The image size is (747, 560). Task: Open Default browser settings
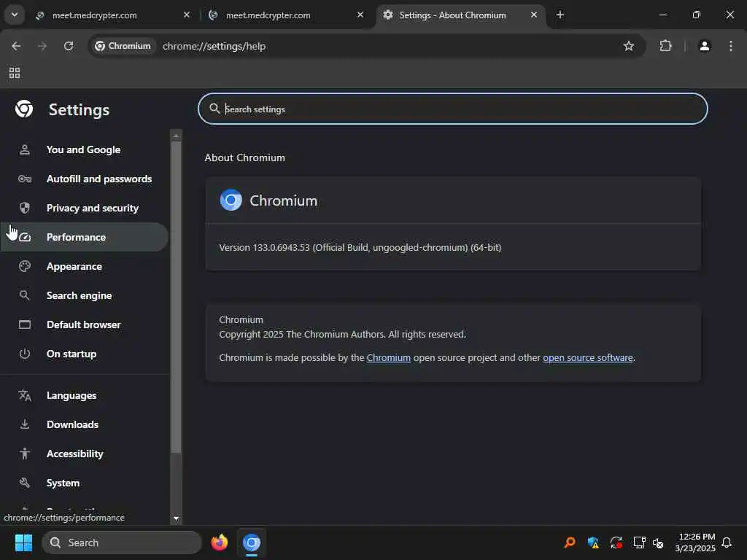click(83, 324)
